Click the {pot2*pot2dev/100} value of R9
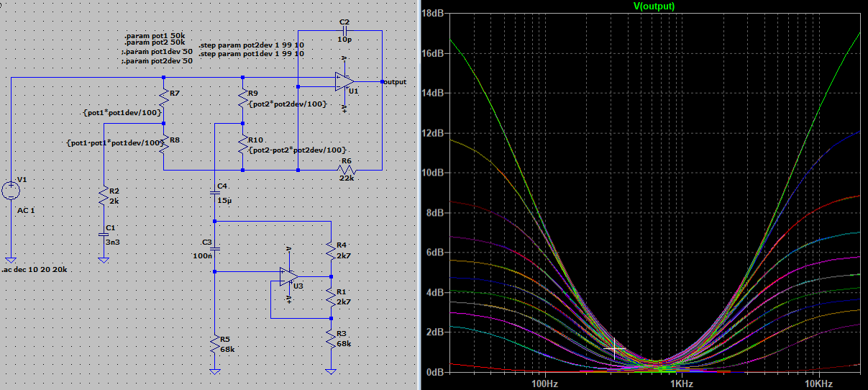The width and height of the screenshot is (868, 390). pyautogui.click(x=288, y=104)
